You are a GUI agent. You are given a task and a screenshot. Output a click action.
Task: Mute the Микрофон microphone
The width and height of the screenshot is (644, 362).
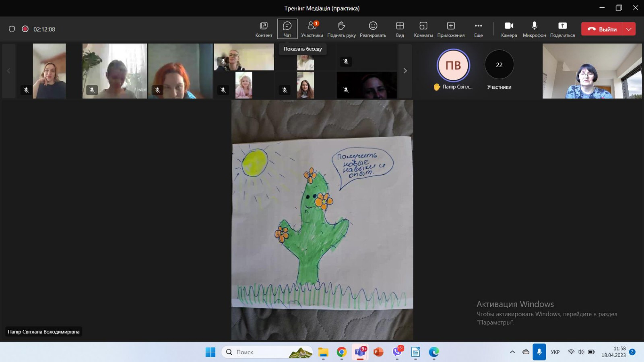pos(534,29)
